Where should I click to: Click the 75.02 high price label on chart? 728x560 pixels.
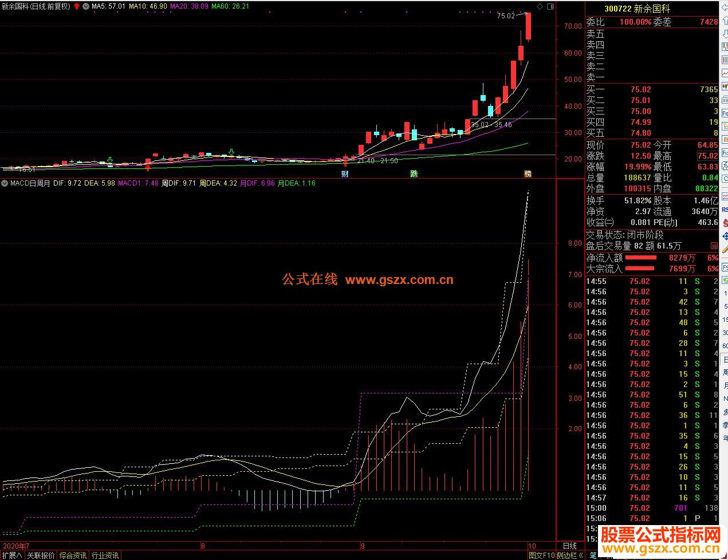click(x=506, y=16)
